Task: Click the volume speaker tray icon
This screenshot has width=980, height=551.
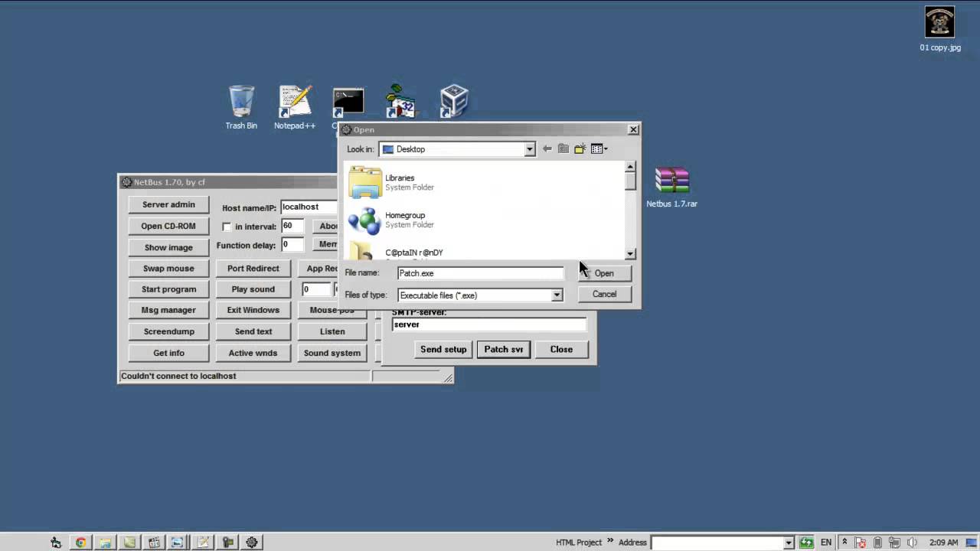Action: 912,543
